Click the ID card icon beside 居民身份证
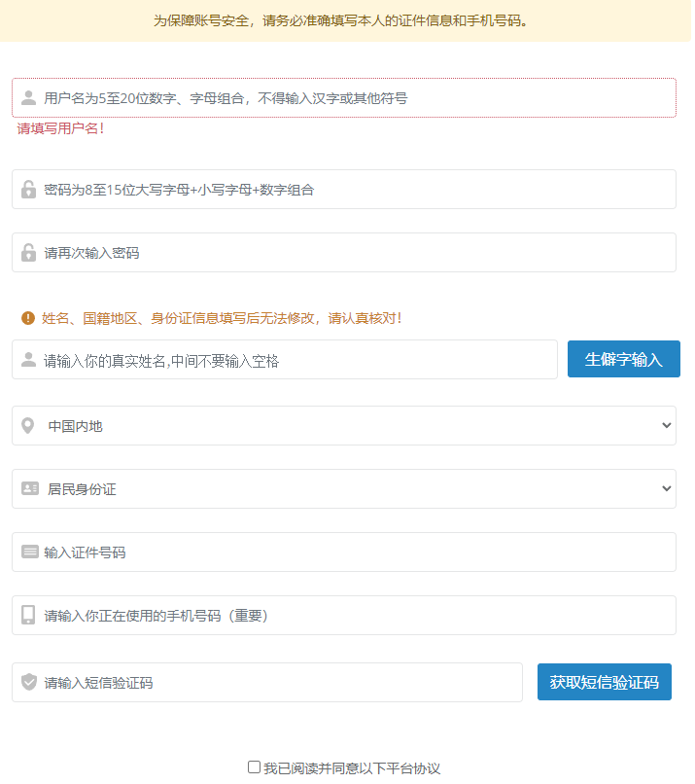Image resolution: width=695 pixels, height=784 pixels. (29, 489)
